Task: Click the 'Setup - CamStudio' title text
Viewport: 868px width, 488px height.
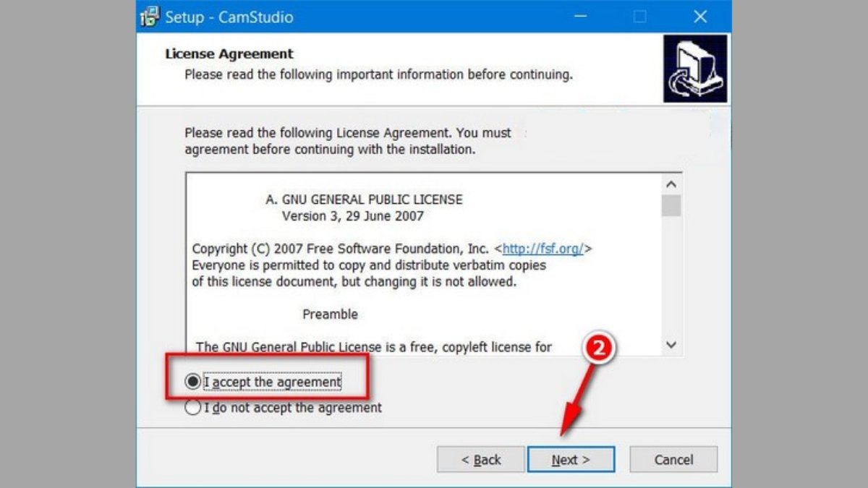Action: click(229, 17)
